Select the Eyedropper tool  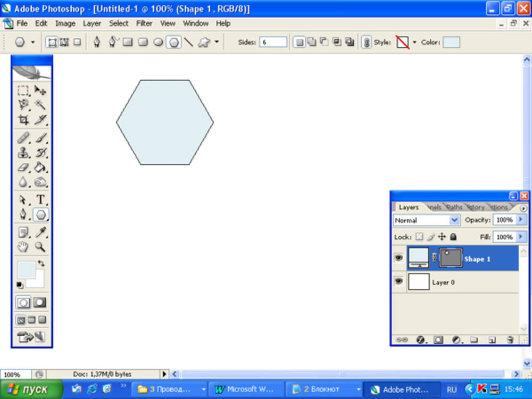tap(40, 232)
